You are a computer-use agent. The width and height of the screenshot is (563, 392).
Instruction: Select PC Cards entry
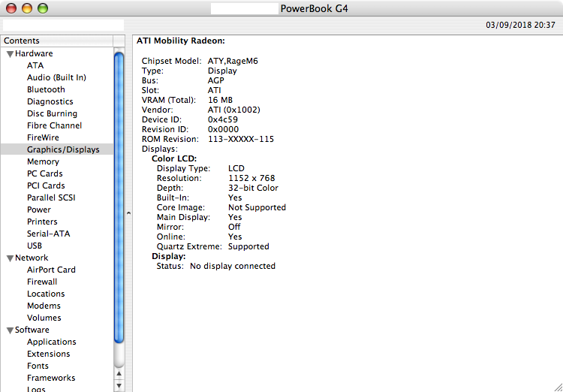point(44,173)
